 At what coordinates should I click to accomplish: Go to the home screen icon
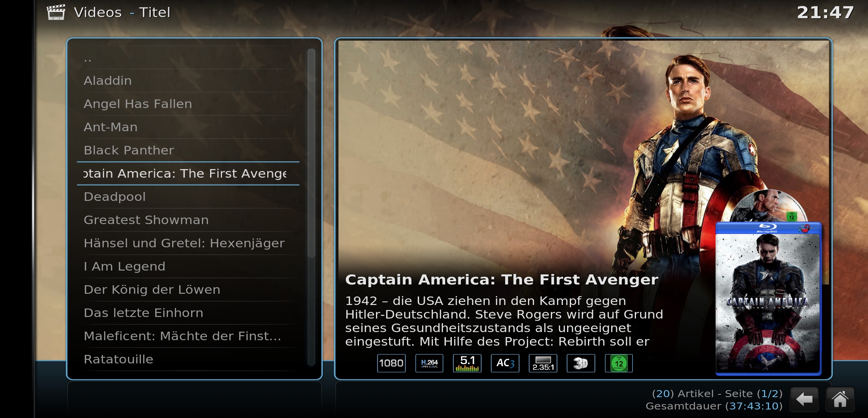[840, 399]
